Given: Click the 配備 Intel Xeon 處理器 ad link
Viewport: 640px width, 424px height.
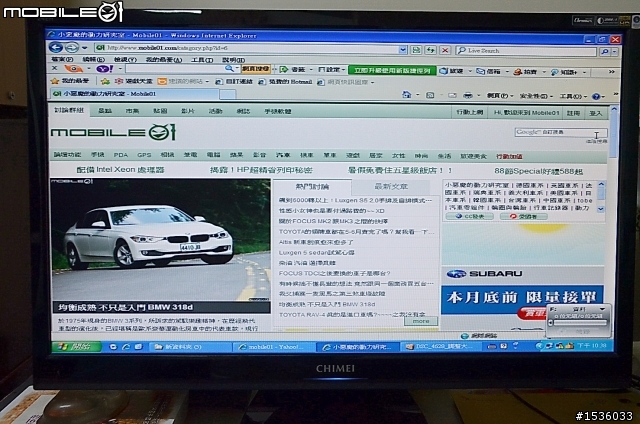Looking at the screenshot, I should (x=120, y=170).
